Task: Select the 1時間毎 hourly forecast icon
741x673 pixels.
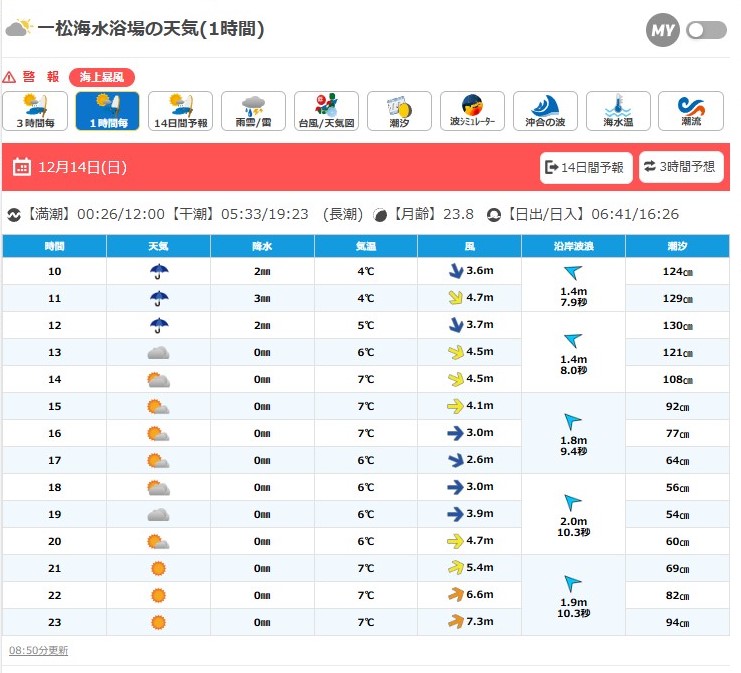Action: pos(108,111)
